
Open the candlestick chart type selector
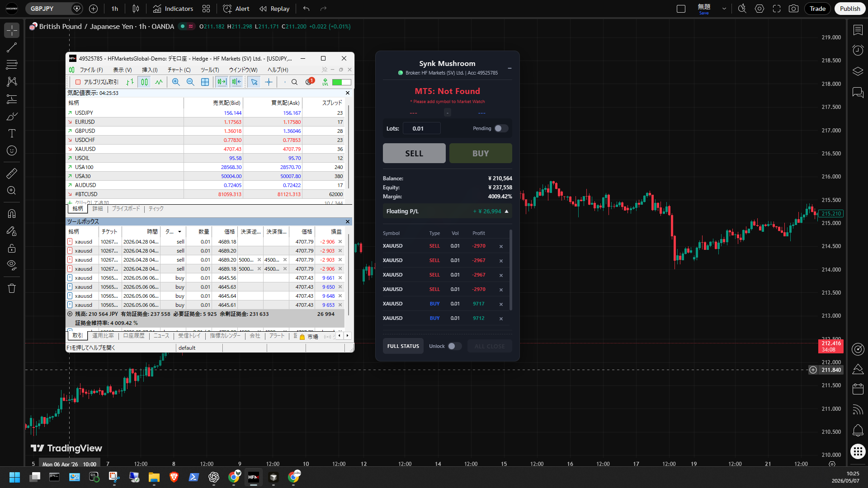click(x=136, y=9)
